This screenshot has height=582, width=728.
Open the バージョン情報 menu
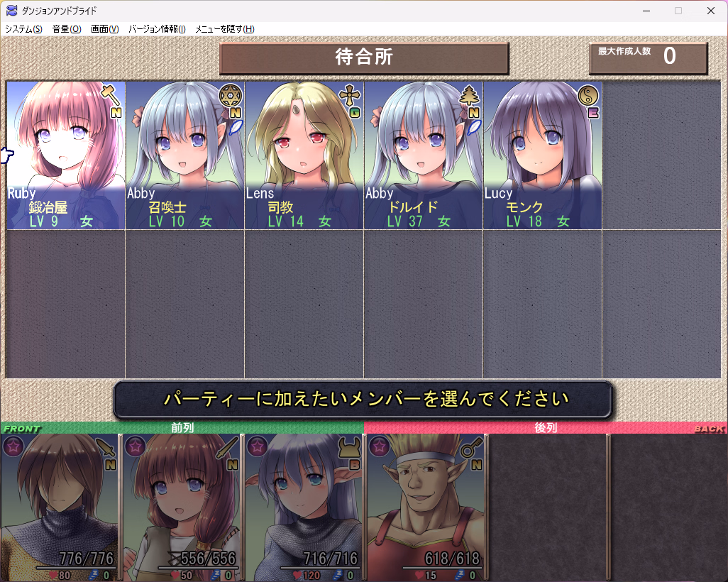pos(156,29)
